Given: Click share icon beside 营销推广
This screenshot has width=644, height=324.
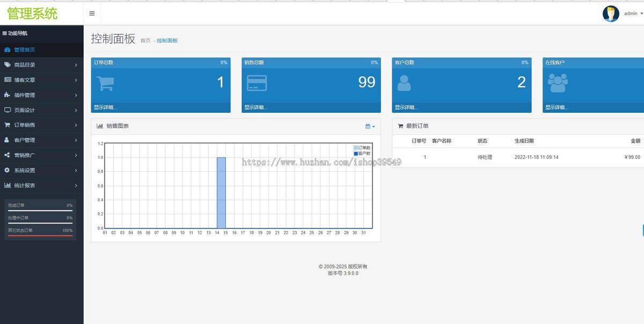Looking at the screenshot, I should pos(7,155).
